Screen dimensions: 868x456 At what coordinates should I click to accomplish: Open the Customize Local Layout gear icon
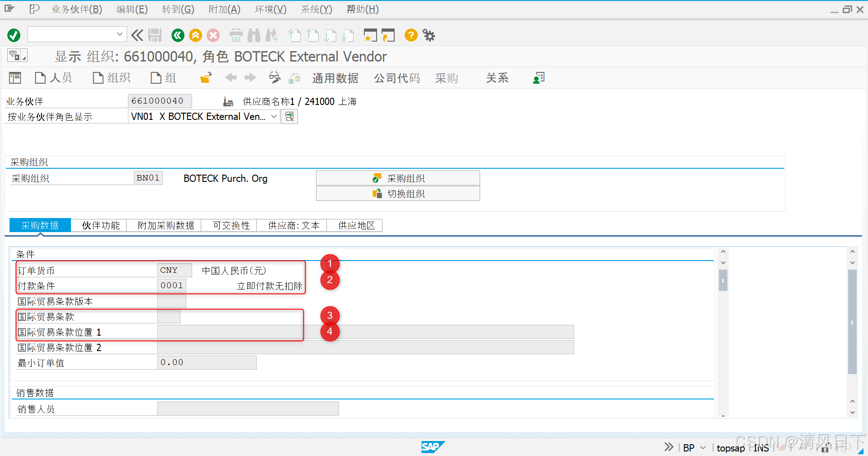(429, 35)
